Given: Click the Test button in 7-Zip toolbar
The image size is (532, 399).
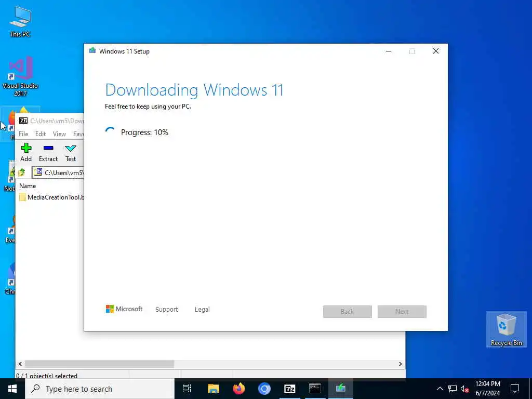Looking at the screenshot, I should point(71,152).
